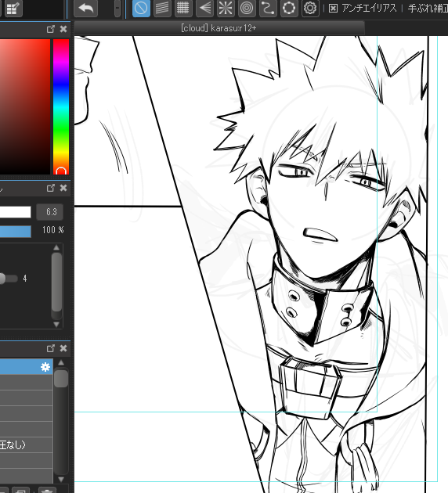Click the delete brush trash icon
This screenshot has width=448, height=493.
point(48,490)
